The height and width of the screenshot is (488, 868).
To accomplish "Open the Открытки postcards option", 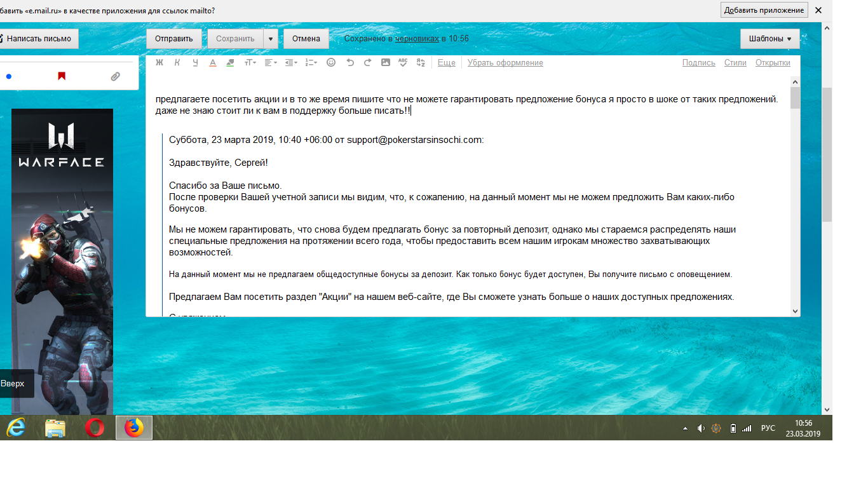I will pyautogui.click(x=773, y=63).
